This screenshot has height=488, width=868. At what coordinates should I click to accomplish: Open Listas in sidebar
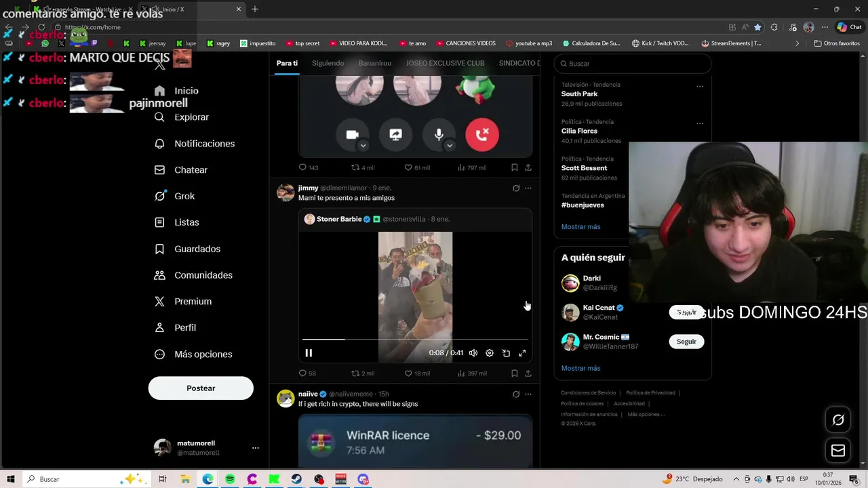click(177, 222)
